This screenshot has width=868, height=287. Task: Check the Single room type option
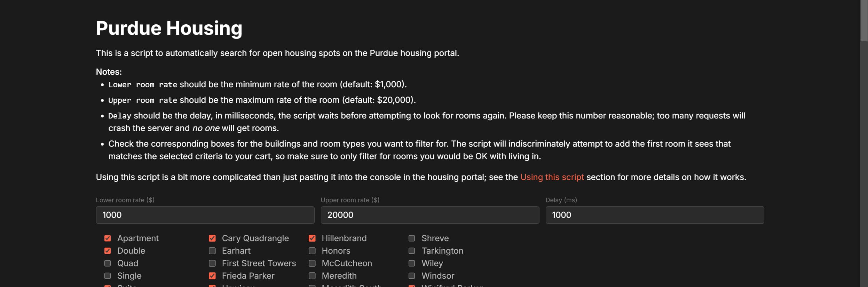[x=107, y=276]
